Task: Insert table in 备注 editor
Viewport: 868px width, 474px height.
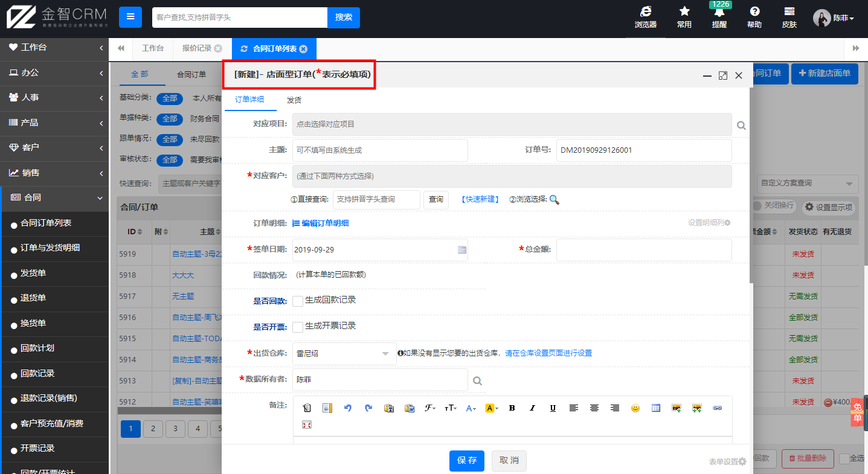Action: pos(656,408)
